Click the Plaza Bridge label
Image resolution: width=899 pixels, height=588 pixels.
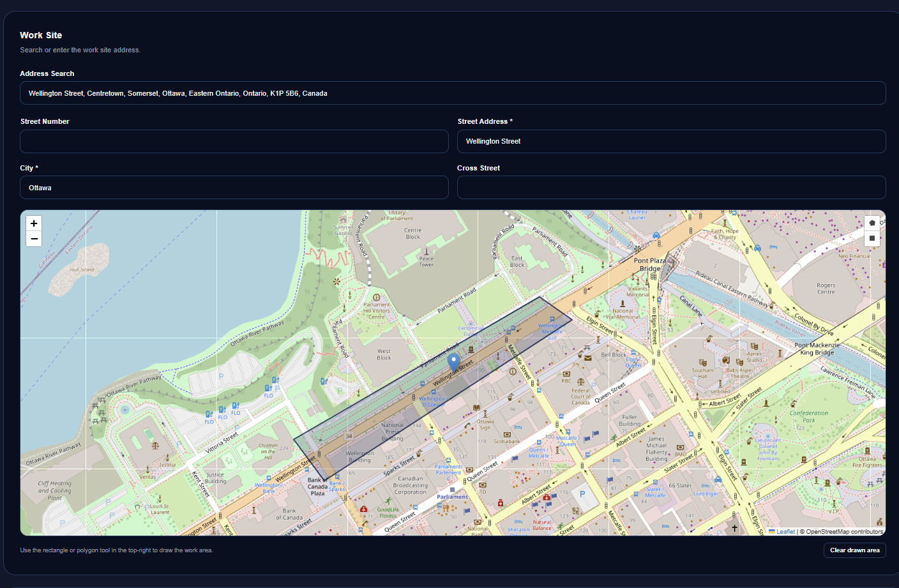click(650, 264)
